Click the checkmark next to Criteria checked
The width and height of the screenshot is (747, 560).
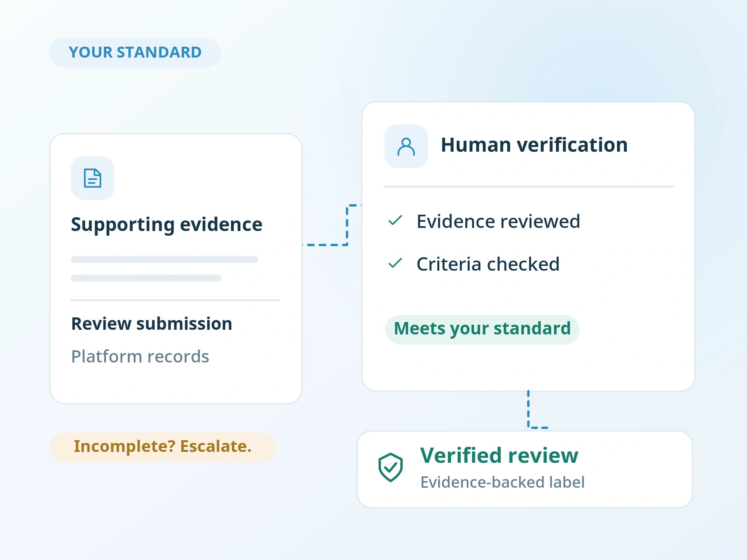[395, 263]
